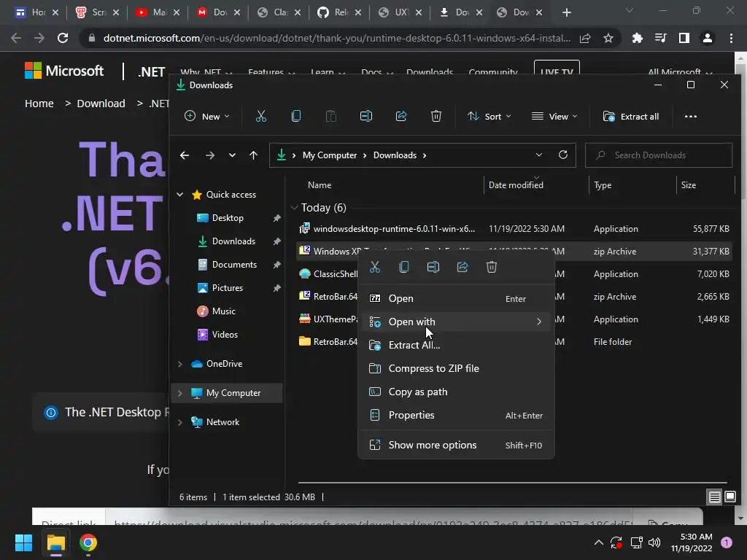Click the Microsoft logo link

point(64,71)
